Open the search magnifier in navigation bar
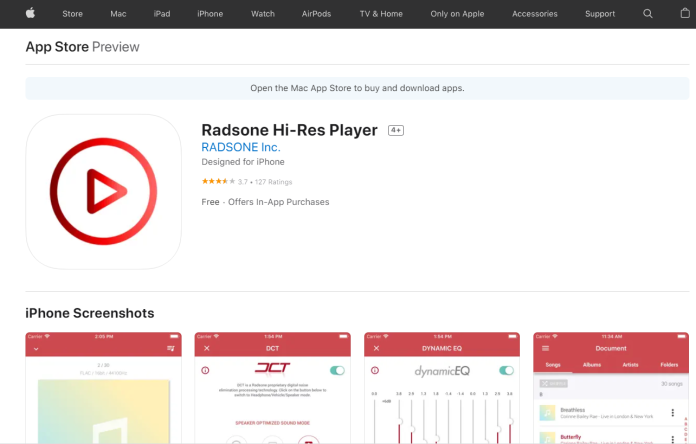696x444 pixels. [x=648, y=14]
